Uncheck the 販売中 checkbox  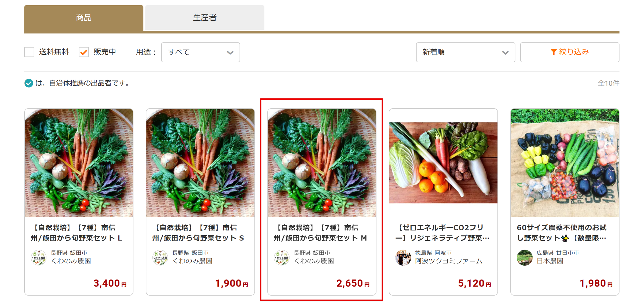pos(84,52)
